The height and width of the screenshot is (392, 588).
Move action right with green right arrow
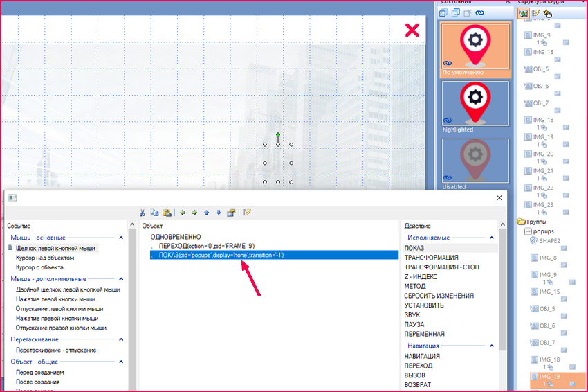(x=194, y=213)
